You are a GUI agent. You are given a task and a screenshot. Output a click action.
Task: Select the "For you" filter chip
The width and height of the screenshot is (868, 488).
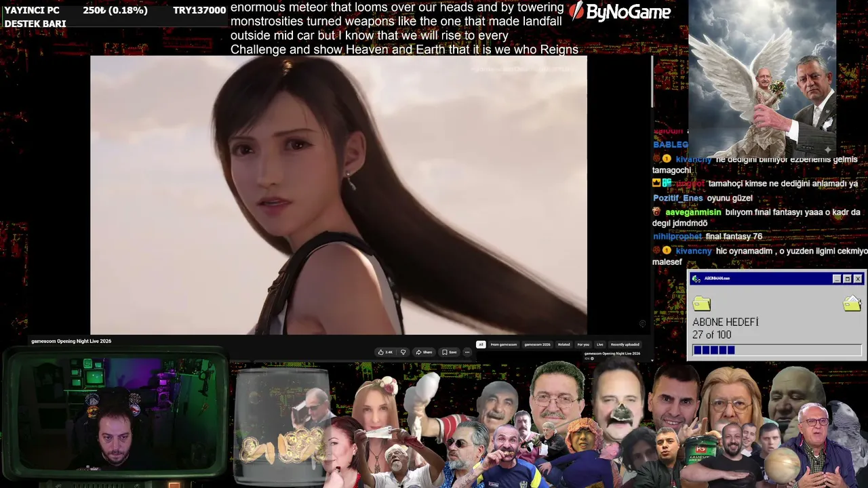[583, 344]
